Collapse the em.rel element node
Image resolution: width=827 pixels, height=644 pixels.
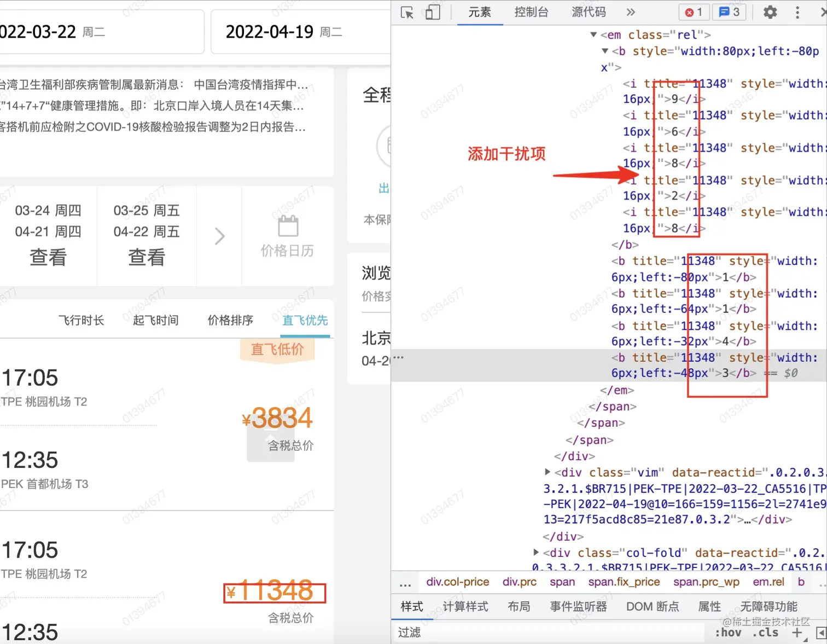[x=593, y=34]
